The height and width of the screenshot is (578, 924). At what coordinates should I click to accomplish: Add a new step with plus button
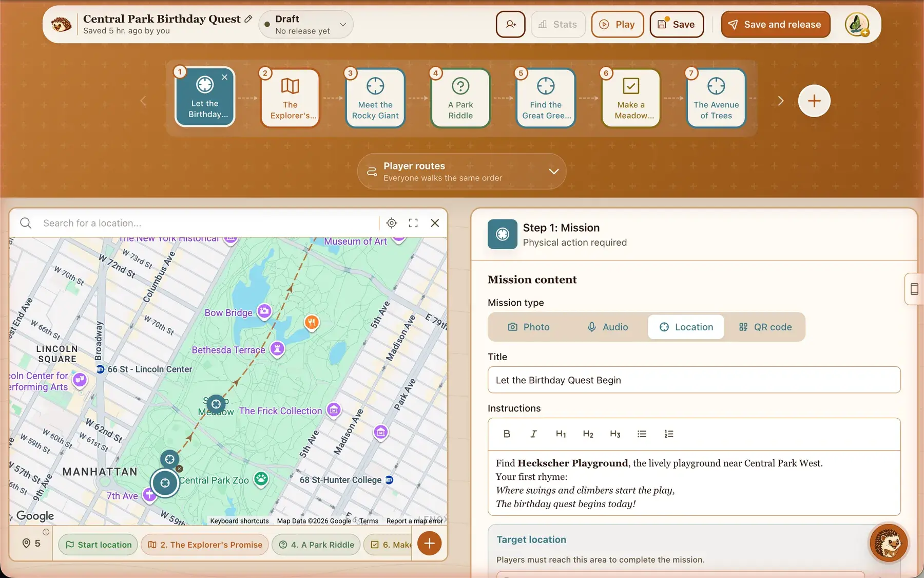click(x=814, y=101)
